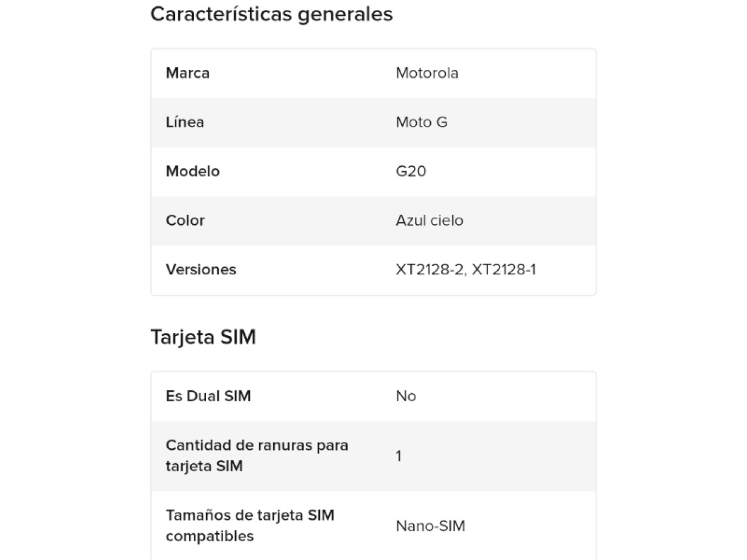
Task: Select the Versiones row label
Action: click(x=201, y=269)
